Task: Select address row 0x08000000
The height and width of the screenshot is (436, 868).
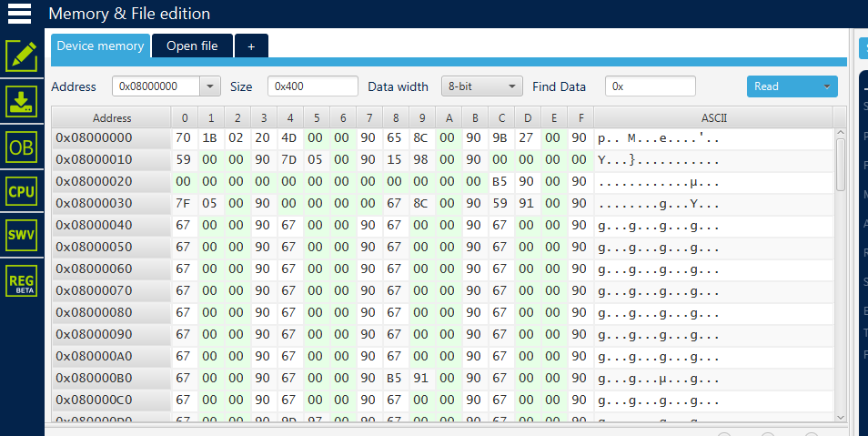Action: [x=112, y=138]
